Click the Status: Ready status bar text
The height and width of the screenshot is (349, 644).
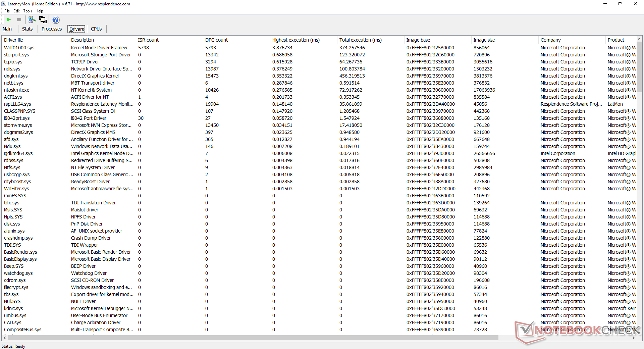[x=13, y=346]
